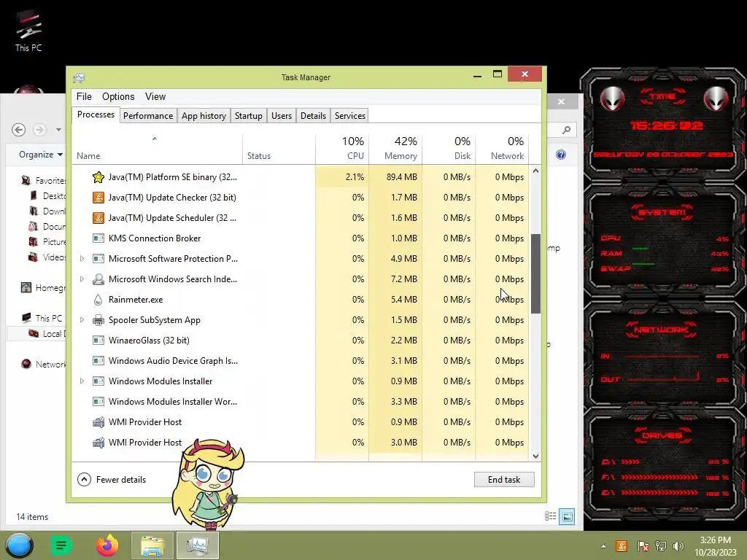Click Explorer Back navigation button
The height and width of the screenshot is (560, 747).
click(x=18, y=130)
